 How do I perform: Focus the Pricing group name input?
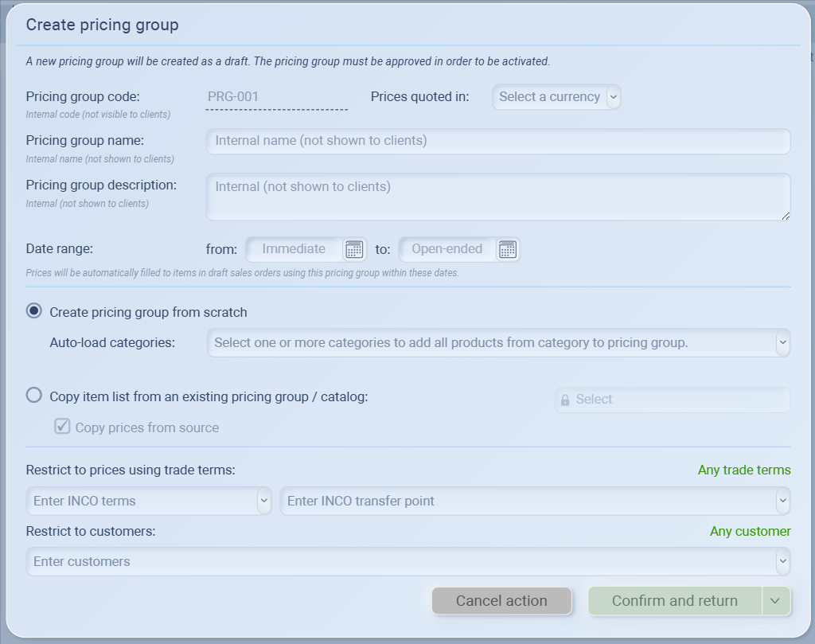(x=498, y=141)
